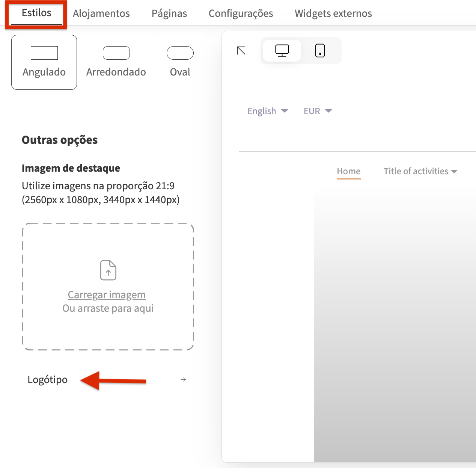This screenshot has height=468, width=476.
Task: Click the upload image icon
Action: (108, 270)
